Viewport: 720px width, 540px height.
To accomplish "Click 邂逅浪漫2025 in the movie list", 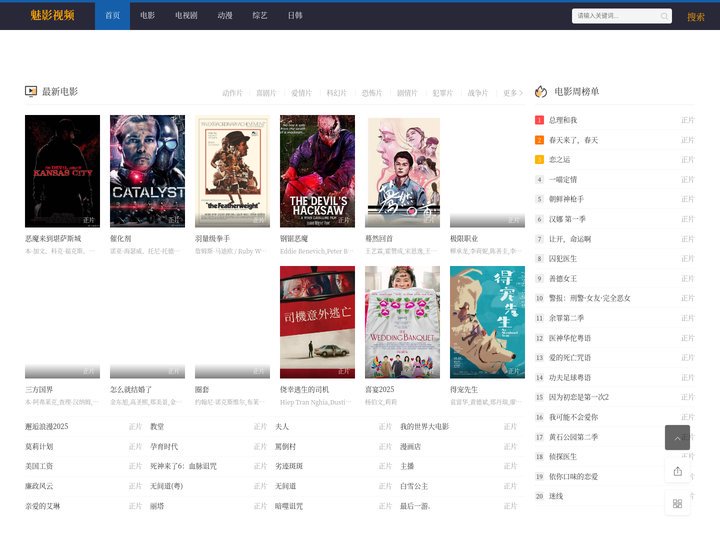I will point(46,427).
